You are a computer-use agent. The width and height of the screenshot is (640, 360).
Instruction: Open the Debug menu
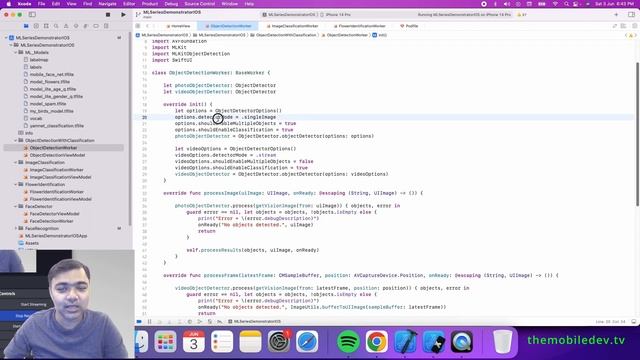(x=171, y=4)
